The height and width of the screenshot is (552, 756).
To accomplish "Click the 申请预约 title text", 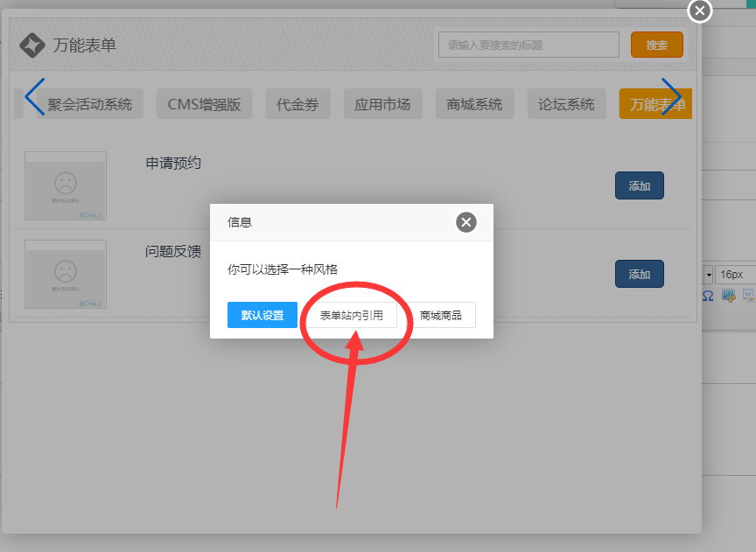I will 173,163.
